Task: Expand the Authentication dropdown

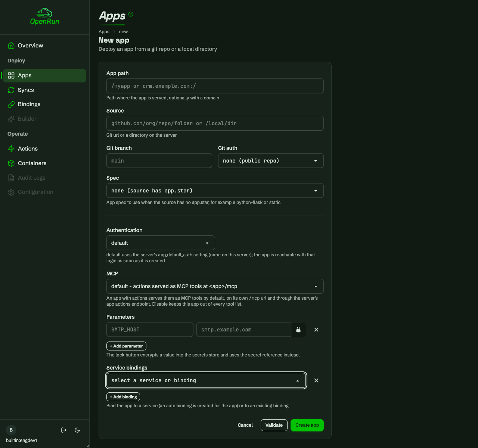Action: point(161,243)
